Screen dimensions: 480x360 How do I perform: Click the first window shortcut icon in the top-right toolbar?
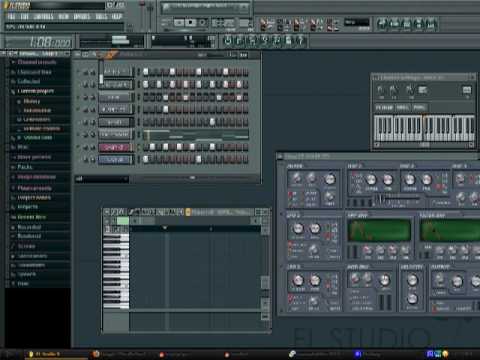click(x=382, y=24)
